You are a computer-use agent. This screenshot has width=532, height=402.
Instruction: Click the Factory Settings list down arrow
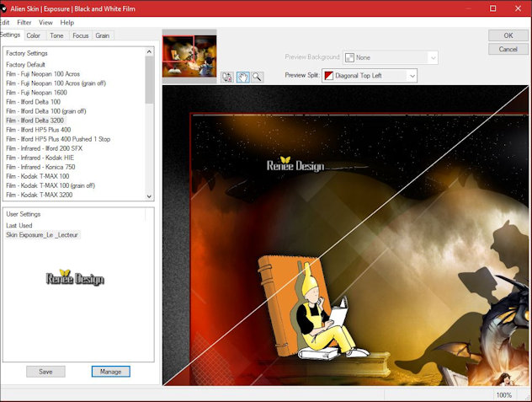149,196
